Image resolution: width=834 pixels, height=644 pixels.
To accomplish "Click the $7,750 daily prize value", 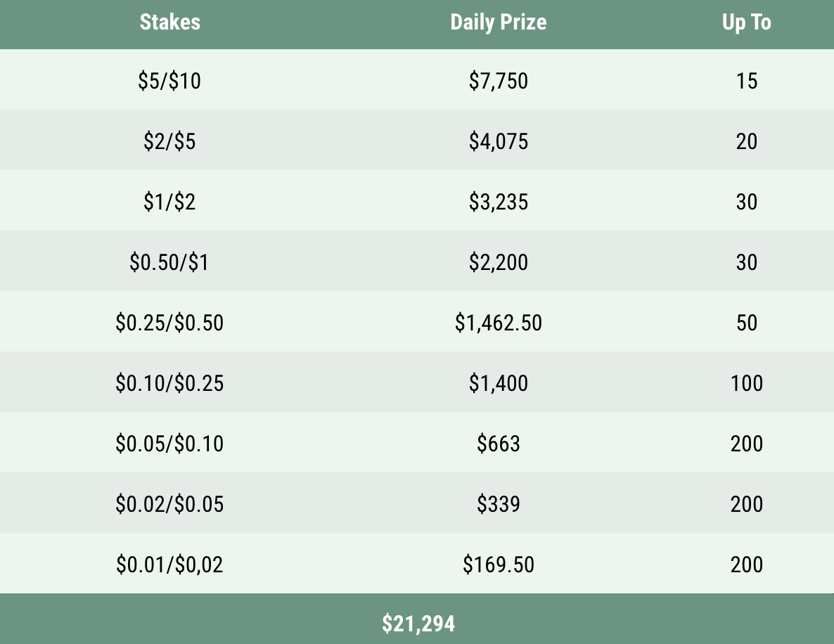I will tap(498, 82).
